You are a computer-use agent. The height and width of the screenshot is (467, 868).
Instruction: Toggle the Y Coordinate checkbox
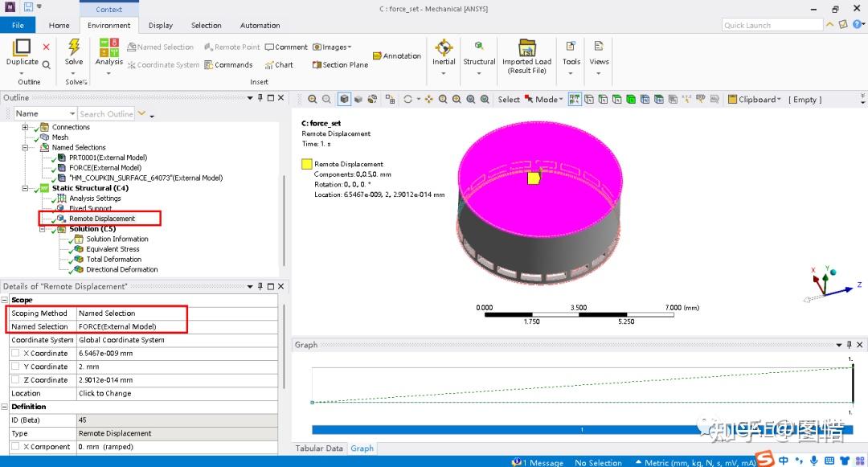pos(15,367)
